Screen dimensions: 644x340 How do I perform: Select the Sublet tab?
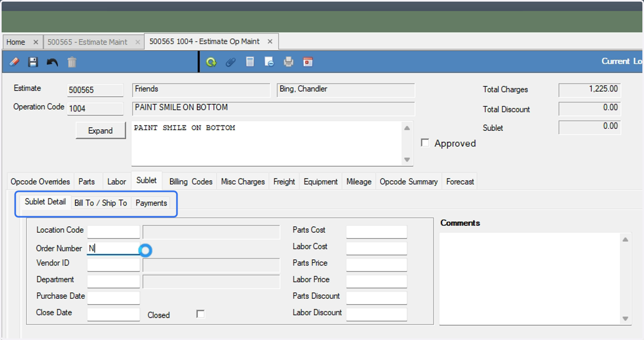147,181
